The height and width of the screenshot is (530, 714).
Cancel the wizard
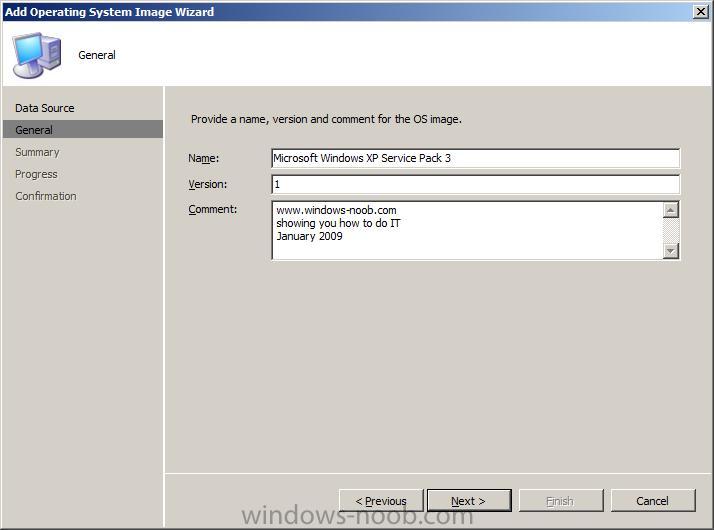653,501
